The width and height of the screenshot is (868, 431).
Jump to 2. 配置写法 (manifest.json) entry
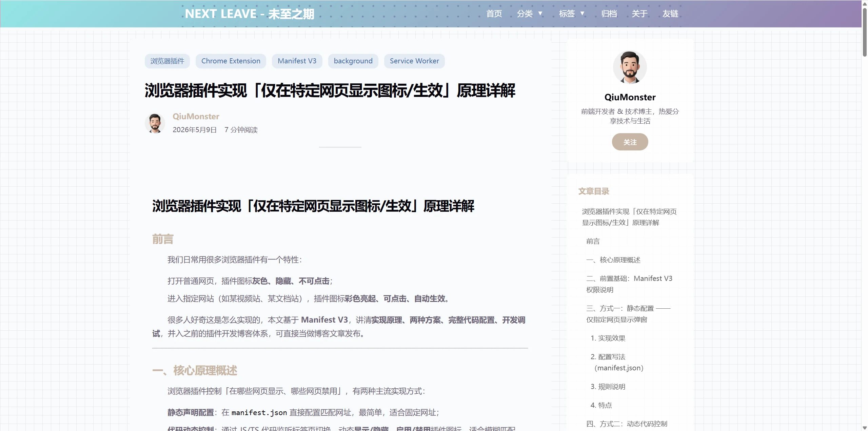coord(617,362)
